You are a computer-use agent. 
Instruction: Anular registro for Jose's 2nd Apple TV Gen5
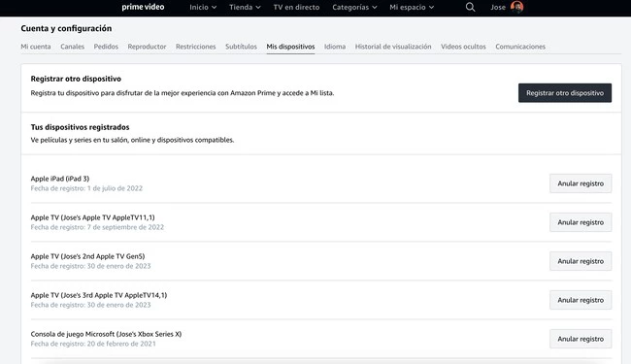point(581,261)
